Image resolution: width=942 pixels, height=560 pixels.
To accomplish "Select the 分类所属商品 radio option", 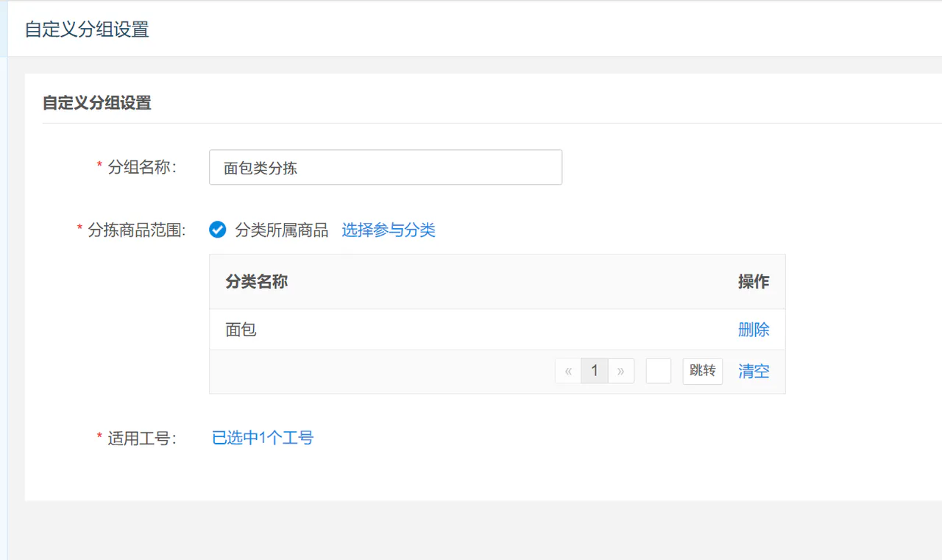I will tap(217, 230).
